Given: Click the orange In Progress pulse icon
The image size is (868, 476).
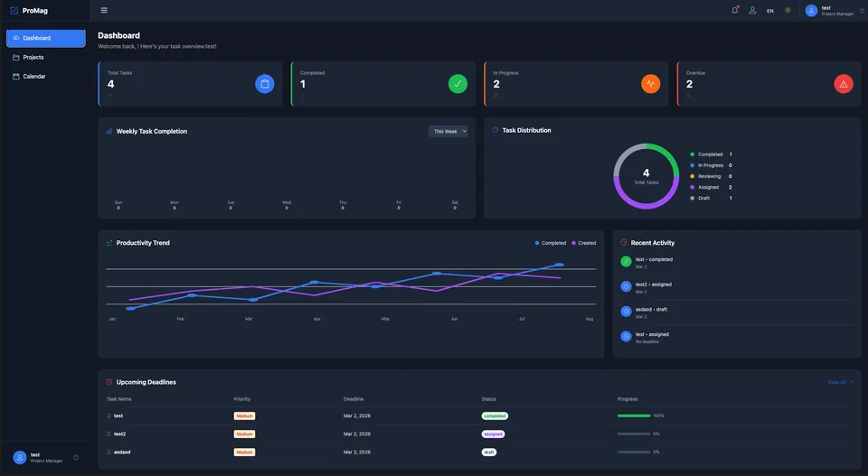Looking at the screenshot, I should pyautogui.click(x=650, y=84).
